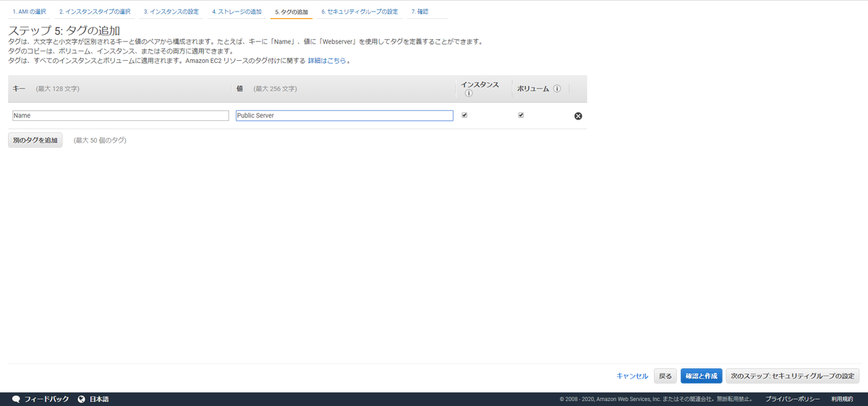Uncheck インスタンス checkbox for Name tag

click(464, 115)
